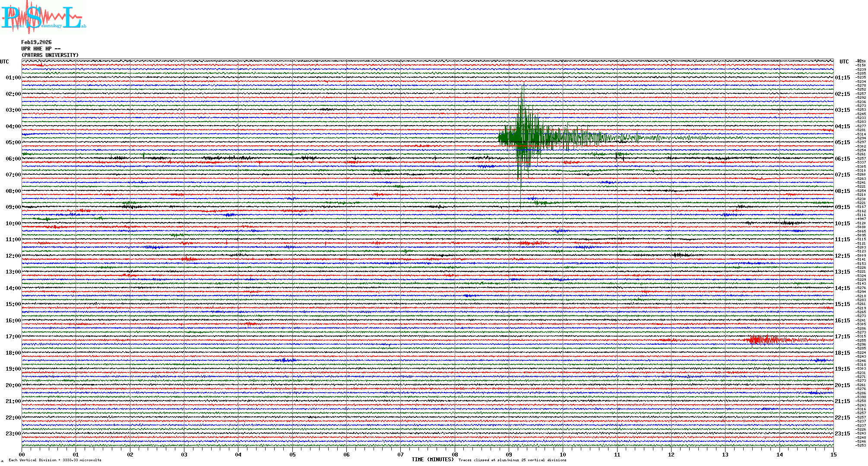Click the (PATRAS UNIVERSITY) label
Image resolution: width=868 pixels, height=466 pixels.
point(50,55)
